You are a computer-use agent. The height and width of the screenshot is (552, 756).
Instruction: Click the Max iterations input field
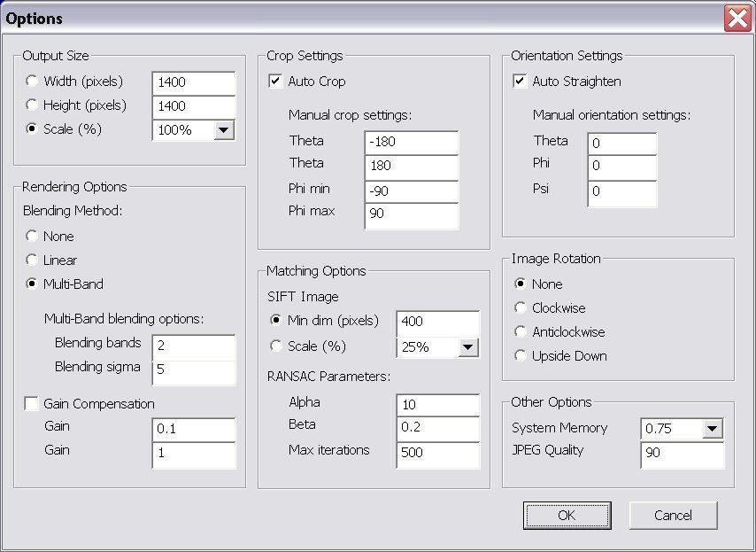437,453
